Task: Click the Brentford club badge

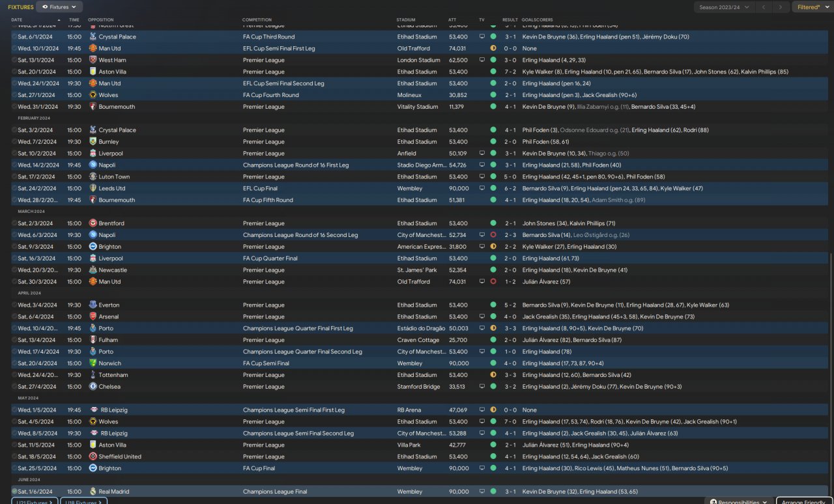Action: (x=93, y=223)
